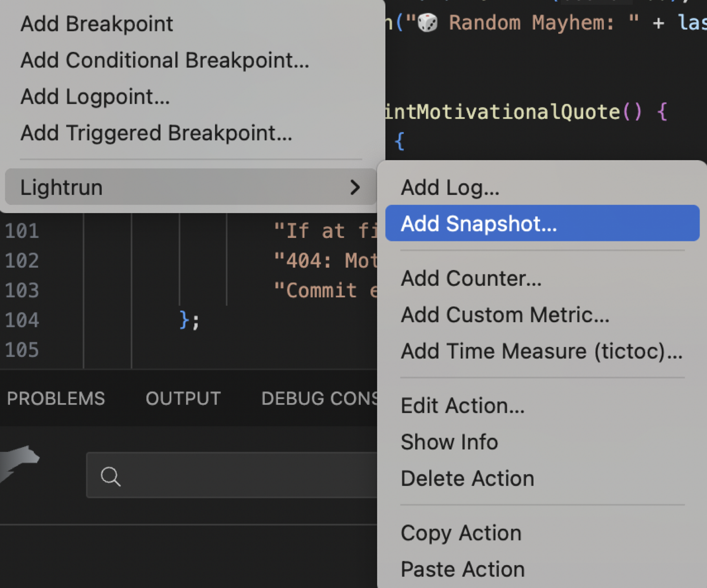This screenshot has width=707, height=588.
Task: Open Show Info for the action
Action: point(449,442)
